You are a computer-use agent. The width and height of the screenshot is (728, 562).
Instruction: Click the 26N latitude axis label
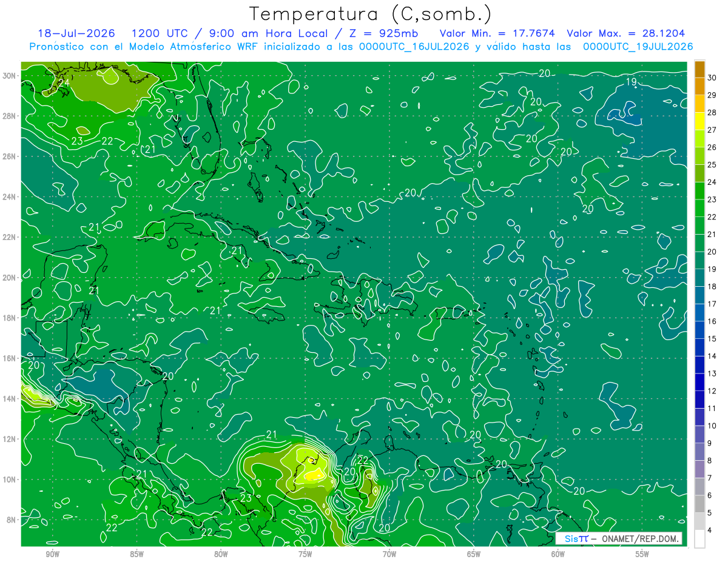tap(9, 156)
